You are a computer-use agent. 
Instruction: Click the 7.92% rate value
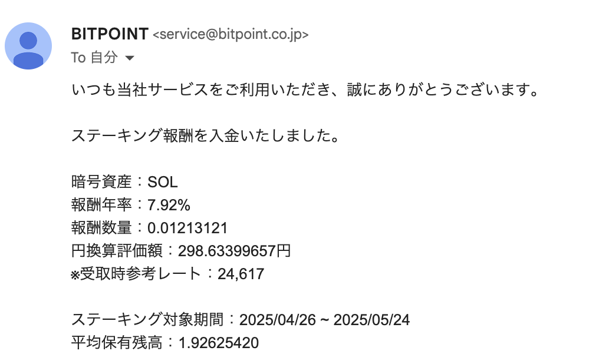coord(169,204)
